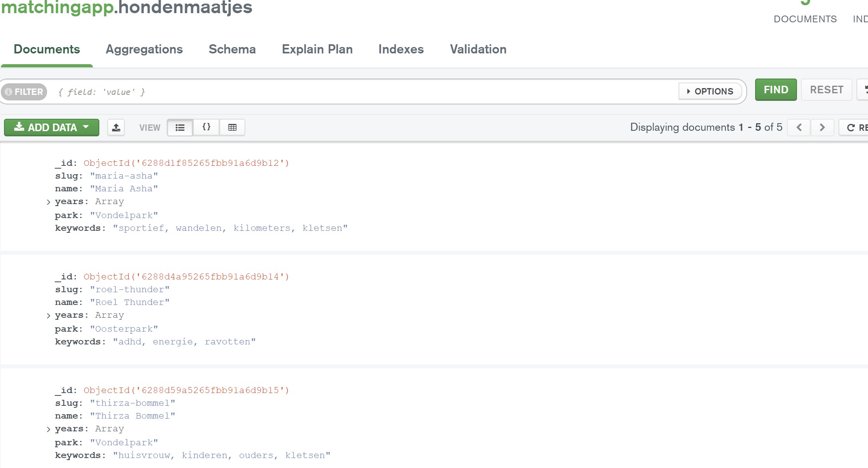Open the Explain Plan tab
Image resolution: width=868 pixels, height=468 pixels.
point(317,49)
